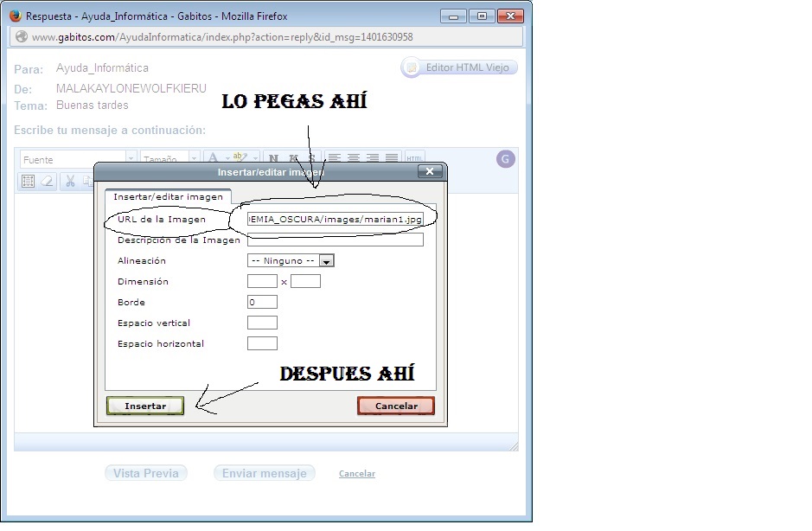Click the purple G round icon

[x=506, y=158]
